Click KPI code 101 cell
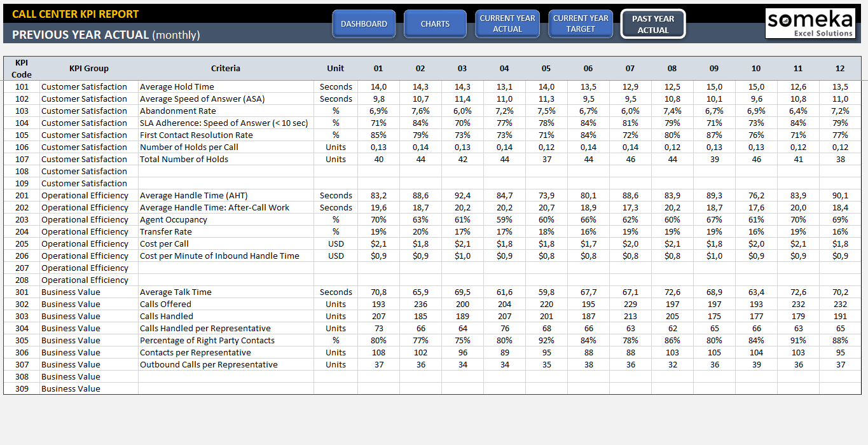The width and height of the screenshot is (868, 445). (21, 86)
